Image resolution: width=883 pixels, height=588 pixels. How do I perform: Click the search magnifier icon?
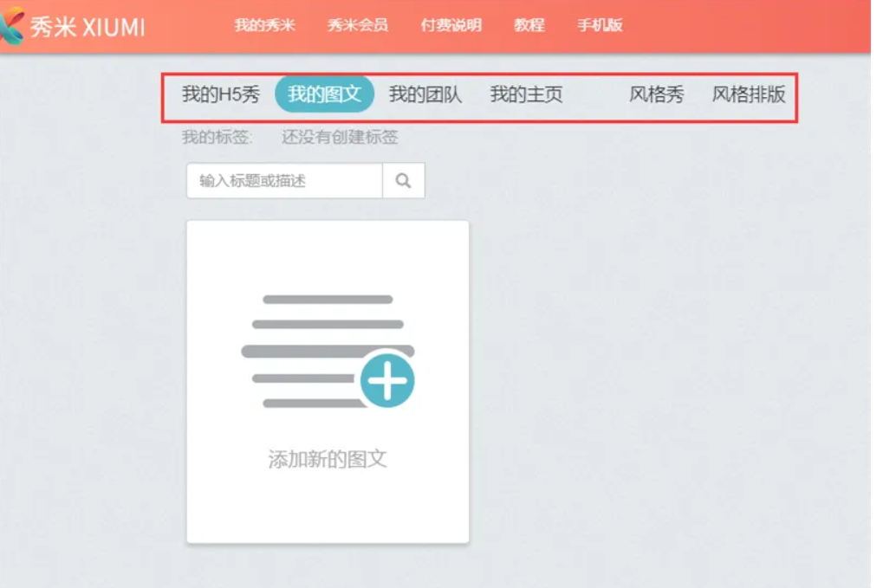pyautogui.click(x=403, y=181)
